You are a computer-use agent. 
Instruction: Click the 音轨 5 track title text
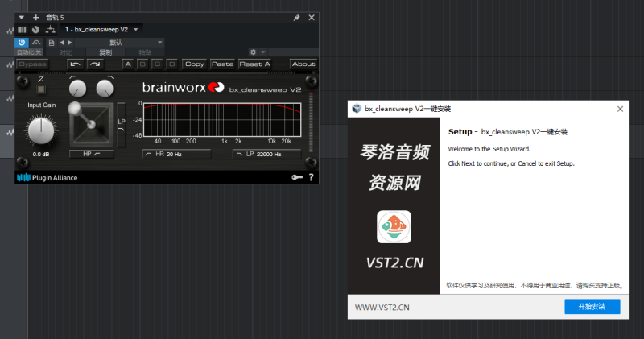click(x=55, y=18)
